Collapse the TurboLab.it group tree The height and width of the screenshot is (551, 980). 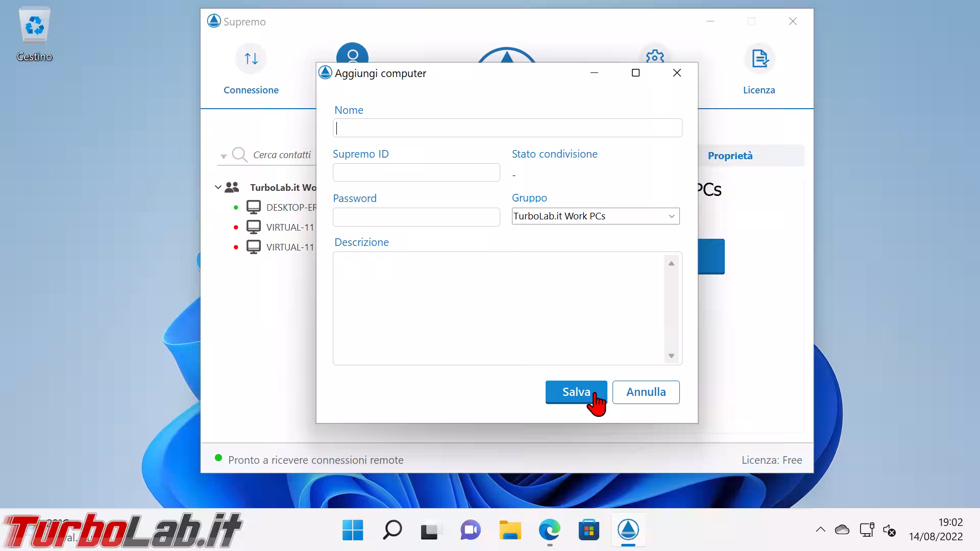tap(218, 187)
